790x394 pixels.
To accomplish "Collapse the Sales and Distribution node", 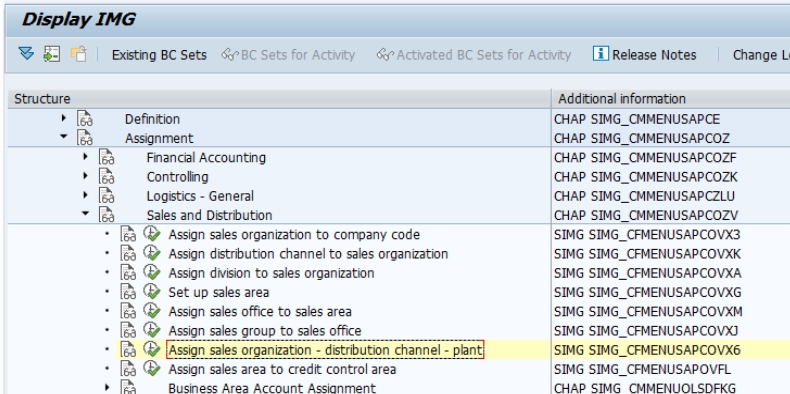I will click(x=85, y=214).
